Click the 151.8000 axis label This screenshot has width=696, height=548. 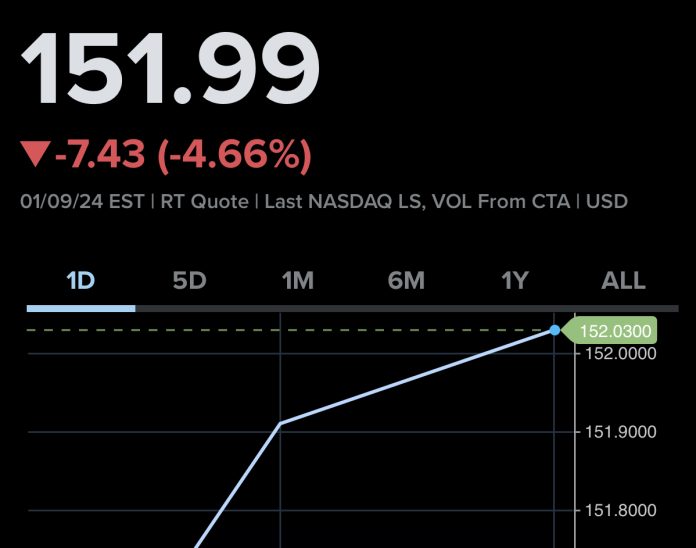[x=620, y=510]
